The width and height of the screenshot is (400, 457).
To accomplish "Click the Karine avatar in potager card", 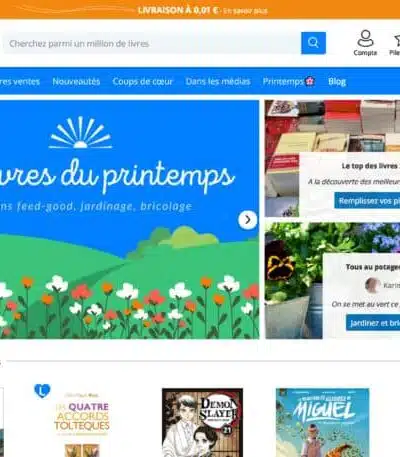I will pyautogui.click(x=372, y=285).
